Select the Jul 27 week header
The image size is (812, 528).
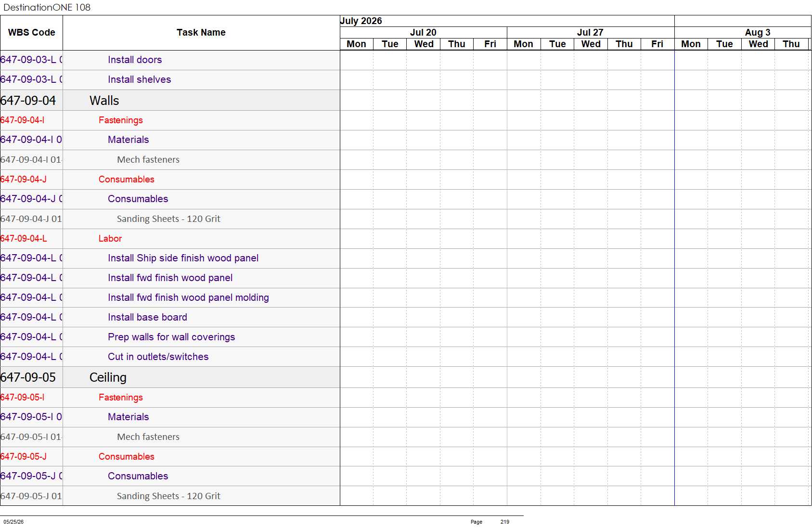(x=590, y=32)
